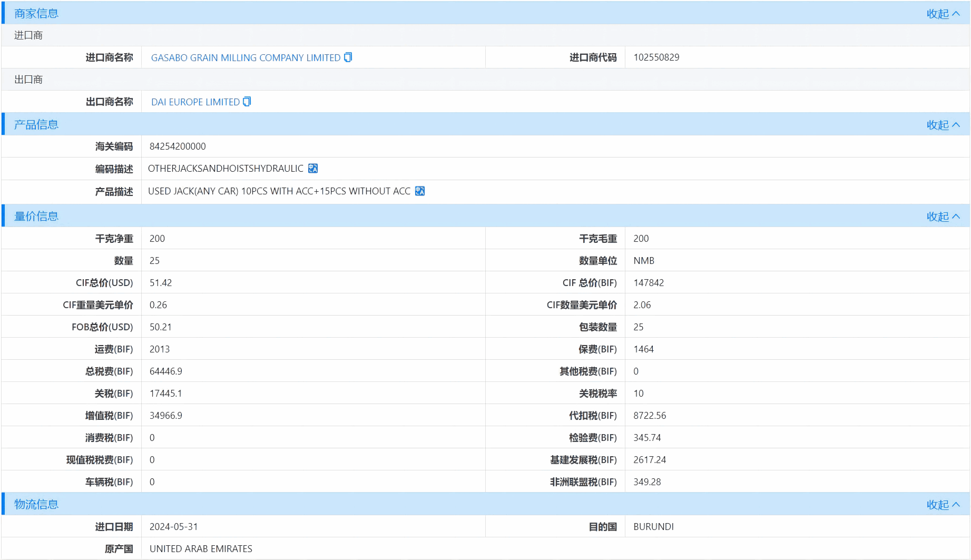Select the 产品信息 section header
Screen dimensions: 971x560
[x=35, y=125]
